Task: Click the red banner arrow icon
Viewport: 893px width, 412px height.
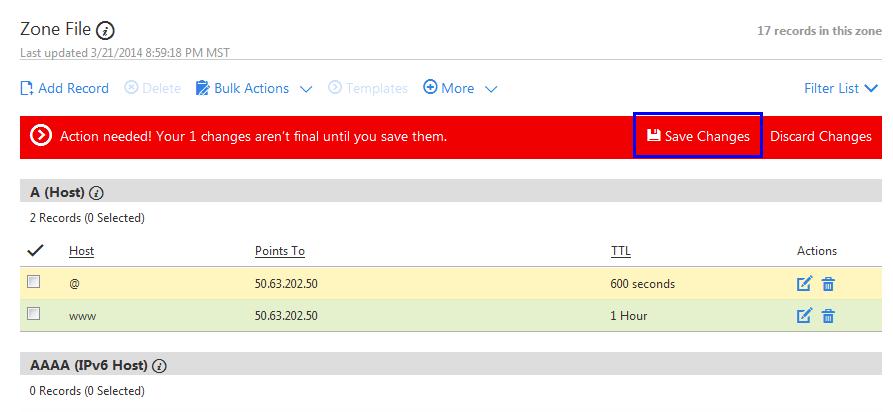Action: (x=41, y=136)
